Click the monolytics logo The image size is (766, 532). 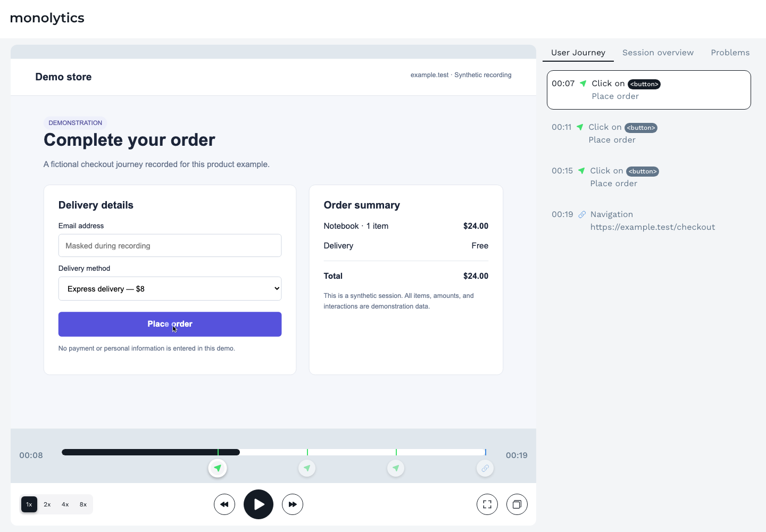click(47, 18)
